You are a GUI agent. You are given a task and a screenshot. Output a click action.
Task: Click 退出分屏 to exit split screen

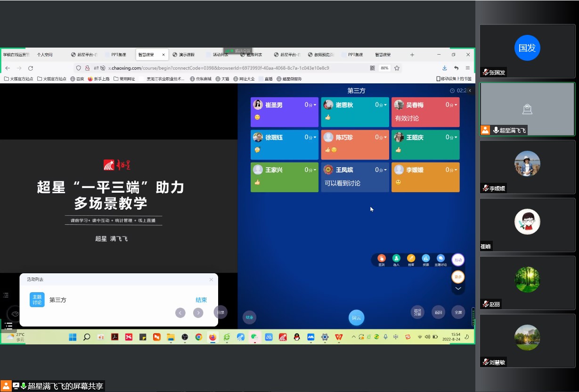pyautogui.click(x=417, y=312)
